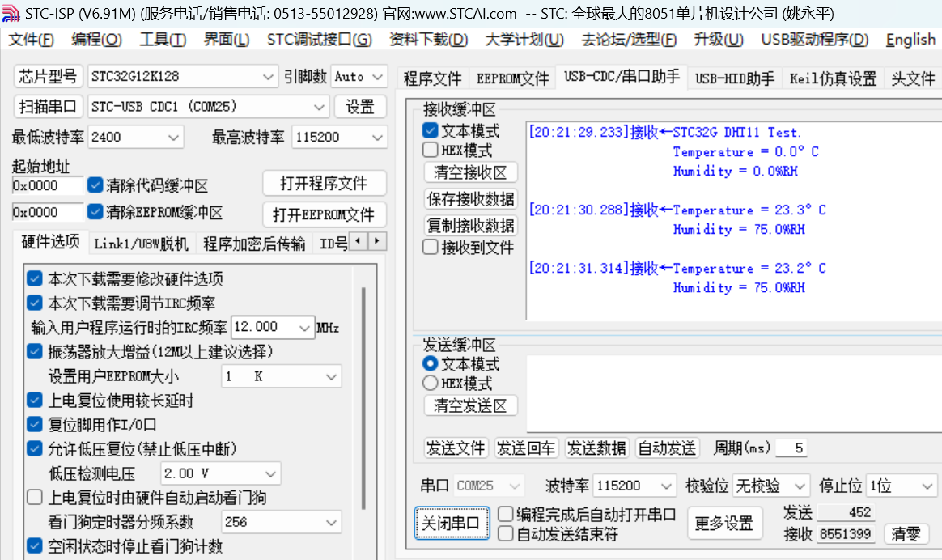Switch to the EEPROM文件 tab
Image resolution: width=942 pixels, height=560 pixels.
tap(512, 78)
